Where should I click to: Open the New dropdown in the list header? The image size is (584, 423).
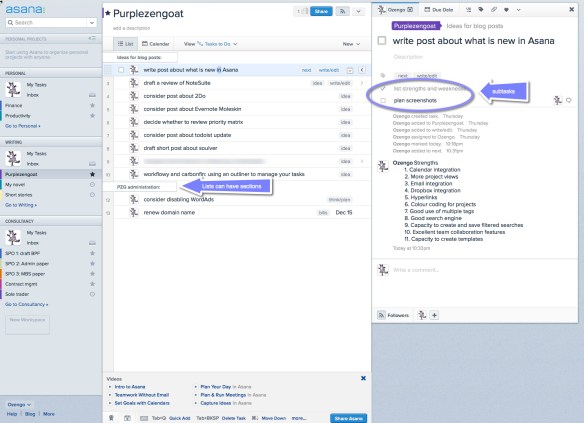(x=351, y=44)
